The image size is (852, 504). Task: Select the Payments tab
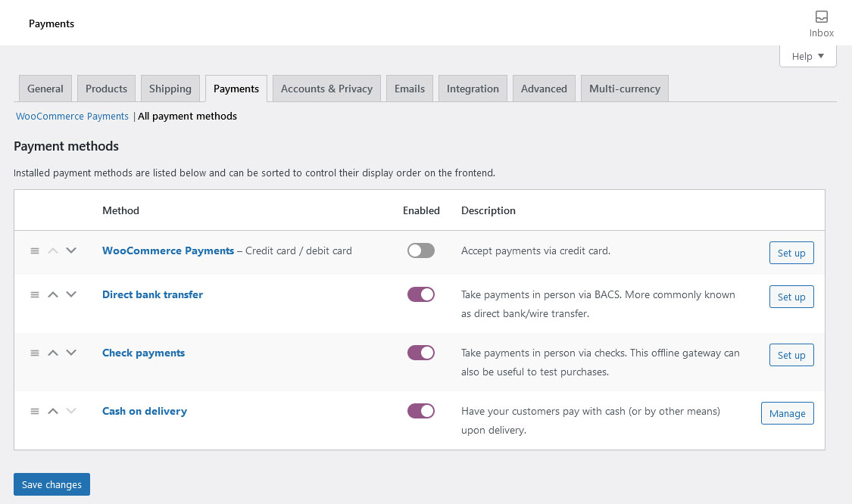click(236, 89)
